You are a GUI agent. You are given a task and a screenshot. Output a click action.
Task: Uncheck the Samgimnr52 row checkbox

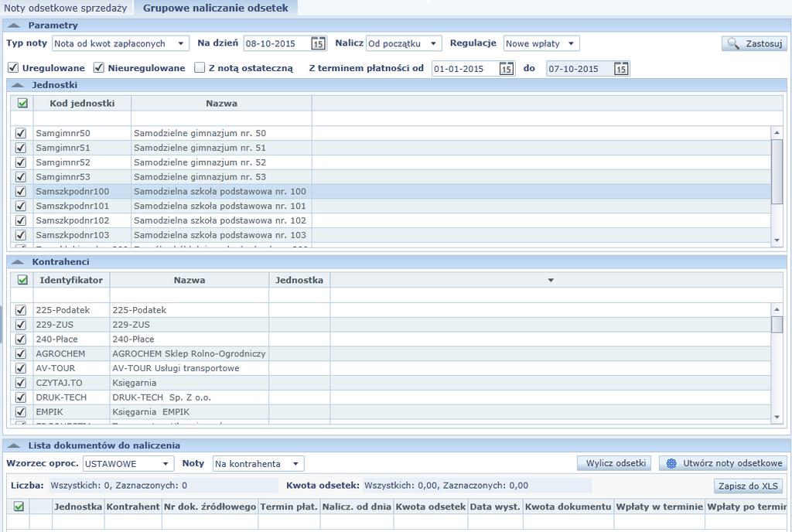pyautogui.click(x=21, y=162)
